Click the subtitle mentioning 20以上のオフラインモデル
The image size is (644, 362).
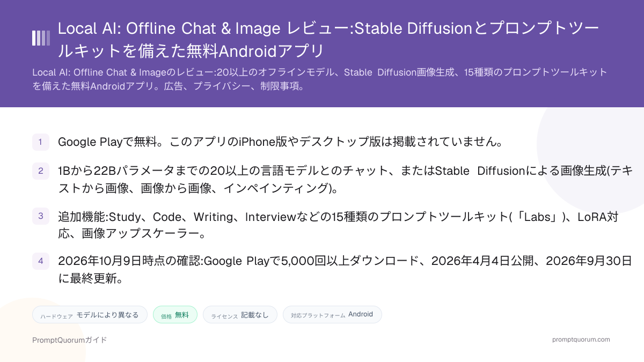click(x=320, y=79)
